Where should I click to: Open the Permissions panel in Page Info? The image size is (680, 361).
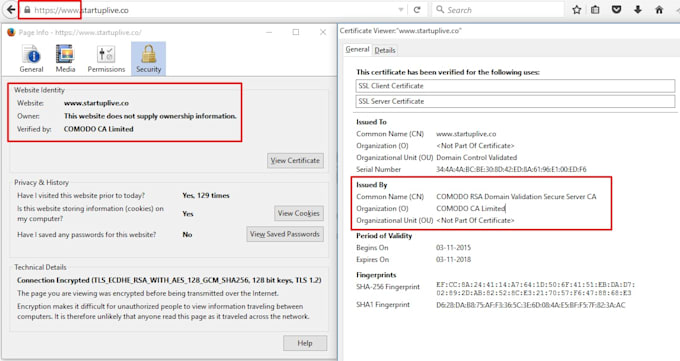point(106,59)
